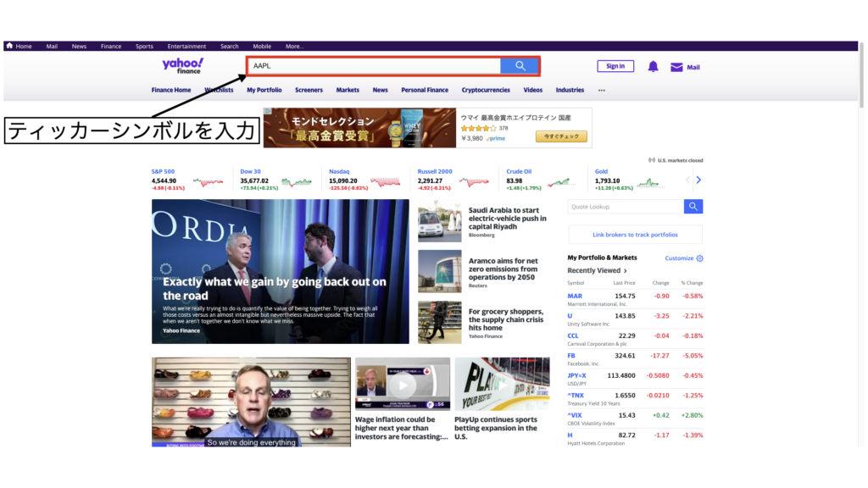The height and width of the screenshot is (488, 868).
Task: Open the News navigation item
Action: (x=381, y=90)
